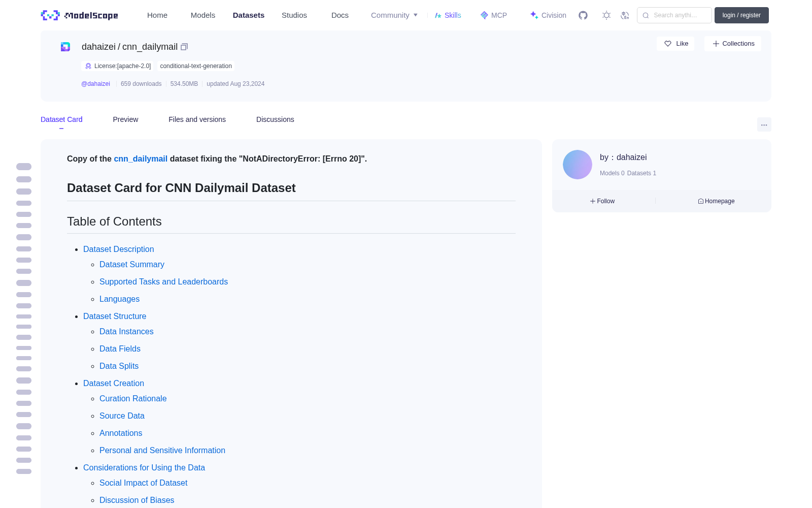
Task: Toggle the light/dark theme sun icon
Action: [606, 15]
